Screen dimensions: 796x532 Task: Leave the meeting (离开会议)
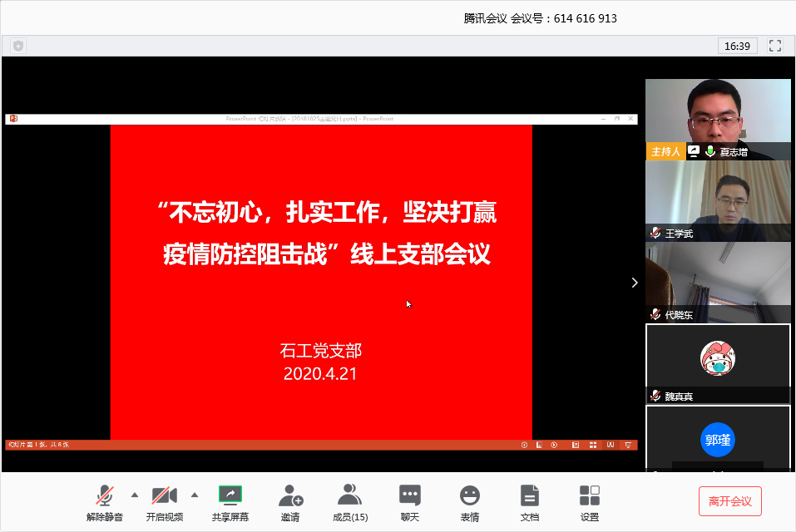pos(729,501)
